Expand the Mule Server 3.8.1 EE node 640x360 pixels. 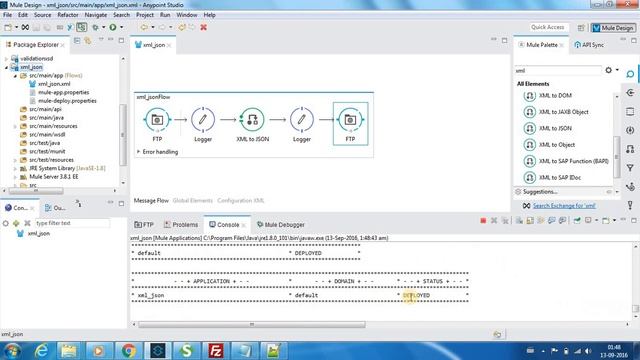(15, 177)
